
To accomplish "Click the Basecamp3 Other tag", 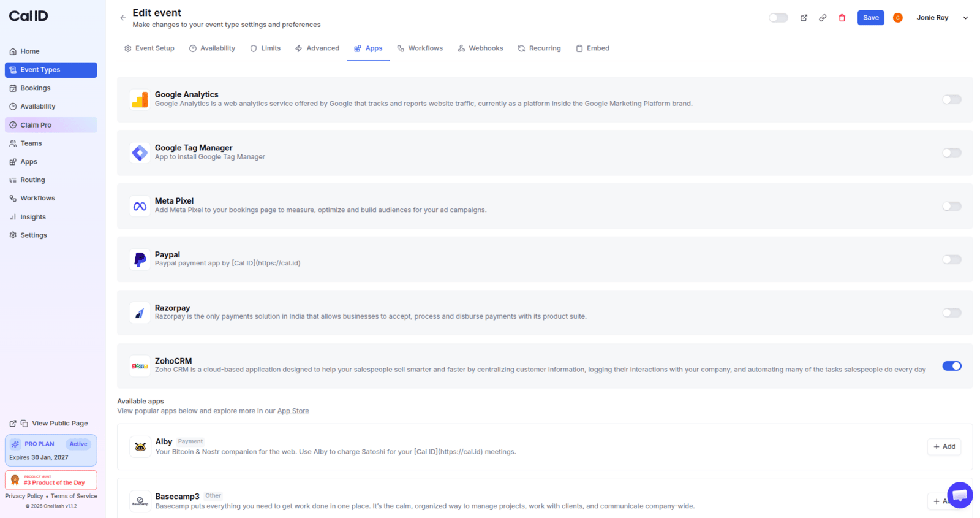I will click(x=213, y=496).
